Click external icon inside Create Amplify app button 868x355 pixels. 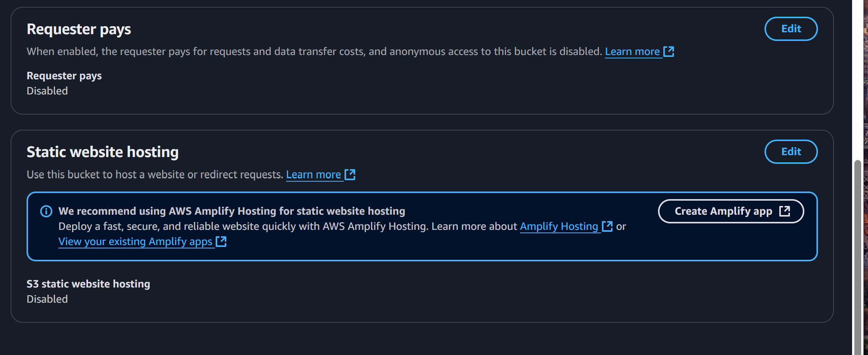coord(784,211)
